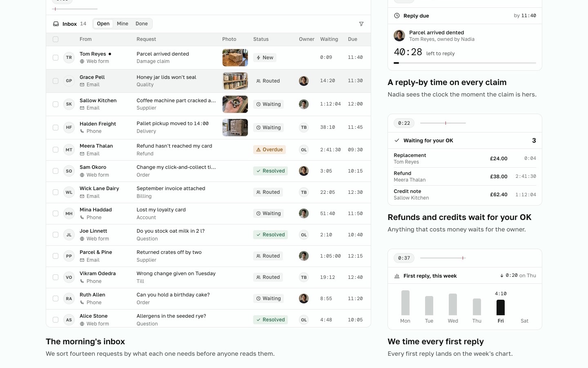Open the dented parcel photo thumbnail

(235, 58)
